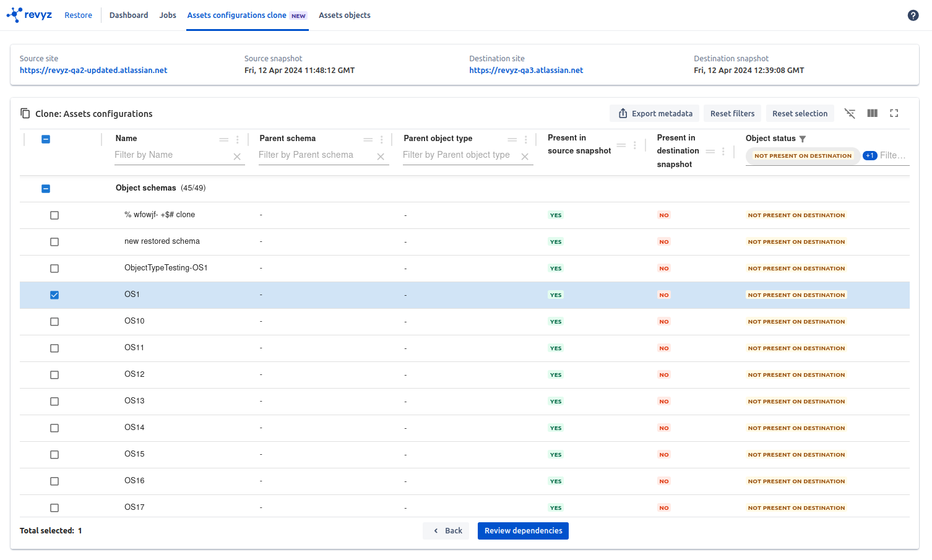This screenshot has width=932, height=560.
Task: Open Present in source snapshot column menu
Action: [x=635, y=145]
